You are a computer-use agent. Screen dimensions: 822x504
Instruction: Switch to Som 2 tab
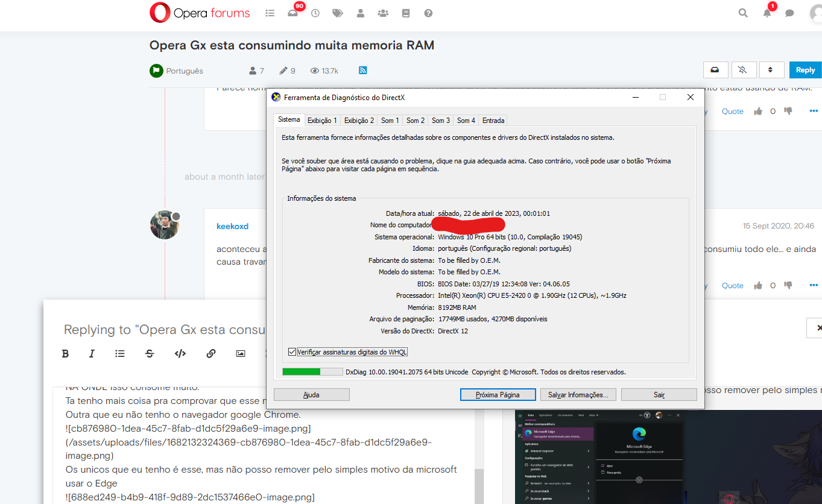[416, 121]
